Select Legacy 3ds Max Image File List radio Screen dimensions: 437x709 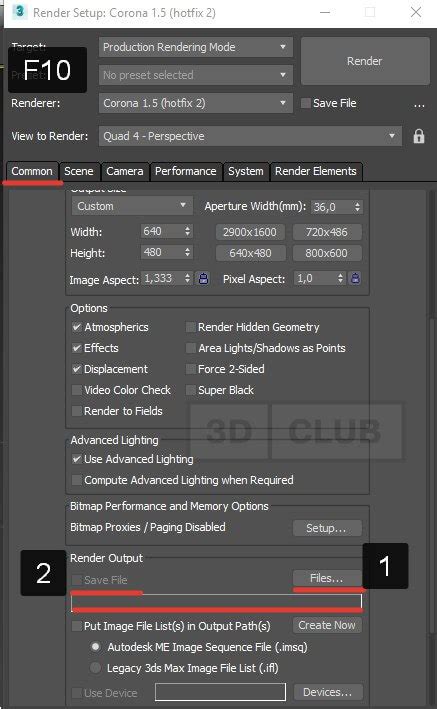point(95,667)
